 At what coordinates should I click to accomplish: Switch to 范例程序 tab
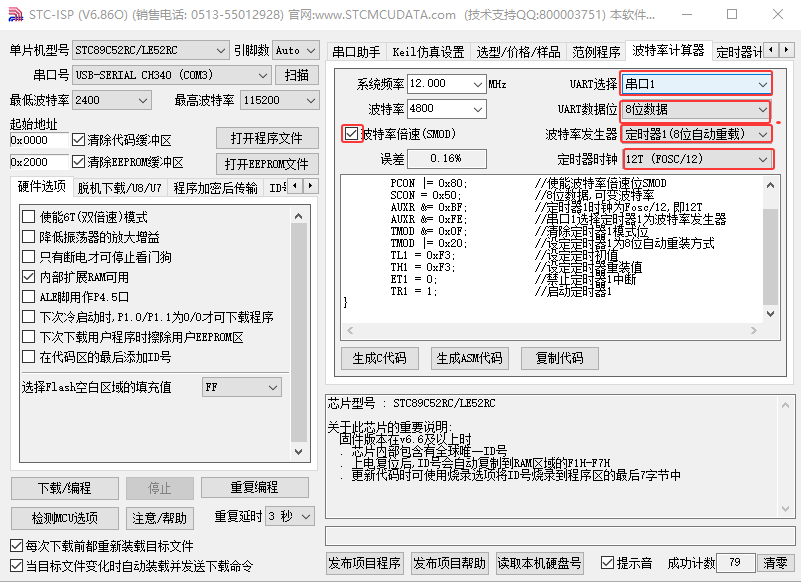click(596, 52)
